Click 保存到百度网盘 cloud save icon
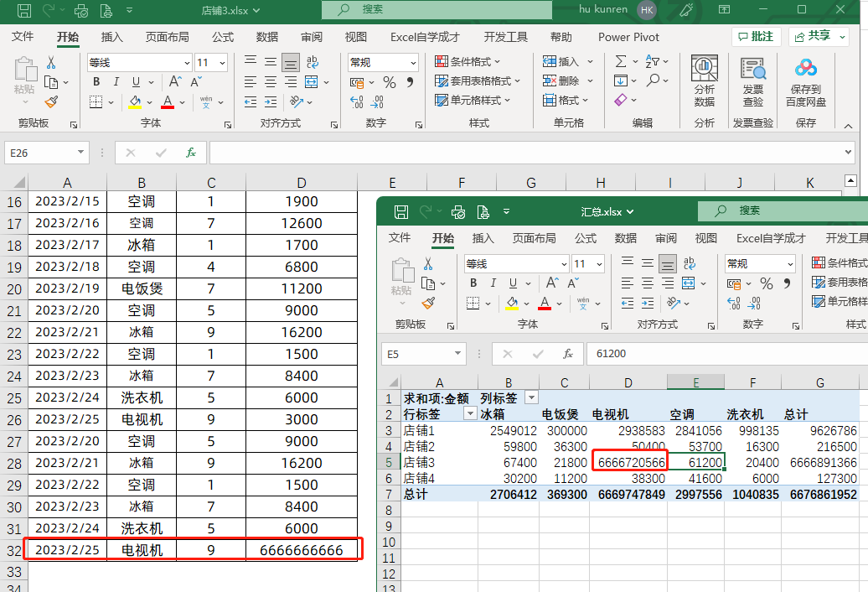Viewport: 868px width, 592px height. pos(805,80)
